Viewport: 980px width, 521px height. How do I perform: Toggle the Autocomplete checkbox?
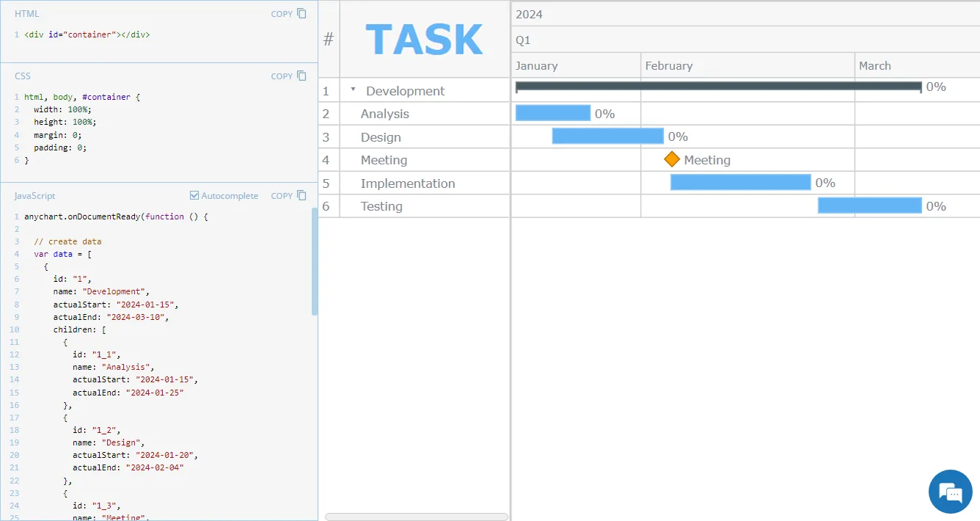coord(194,196)
